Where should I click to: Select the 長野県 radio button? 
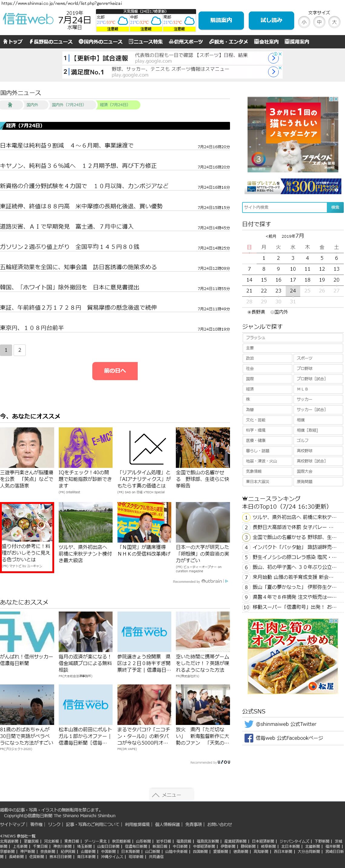point(250,312)
